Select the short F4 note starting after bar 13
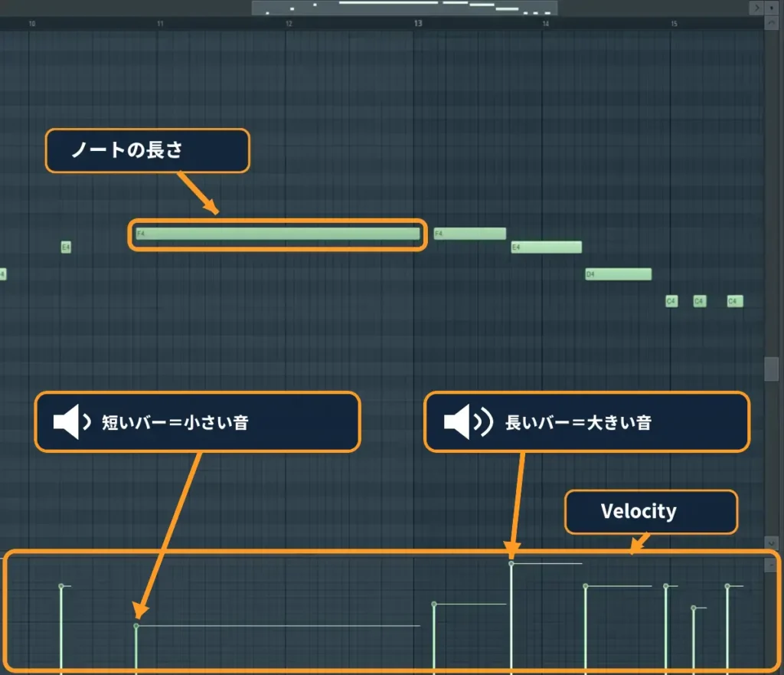This screenshot has height=675, width=784. coord(470,234)
